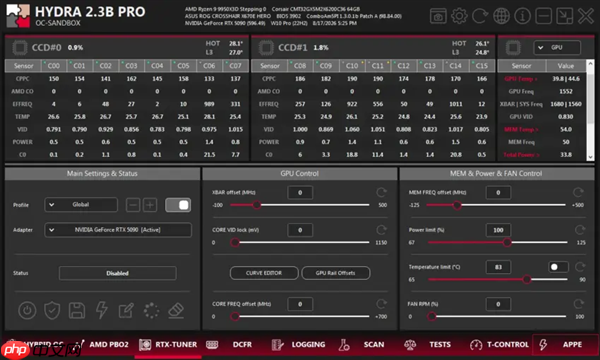Click the HYDRA puzzle logo
This screenshot has width=600, height=360.
(x=18, y=16)
